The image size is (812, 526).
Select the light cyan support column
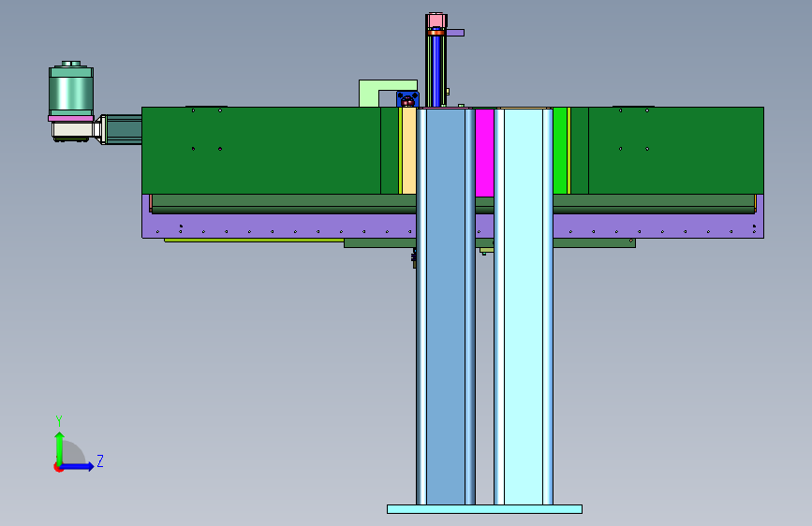[523, 306]
